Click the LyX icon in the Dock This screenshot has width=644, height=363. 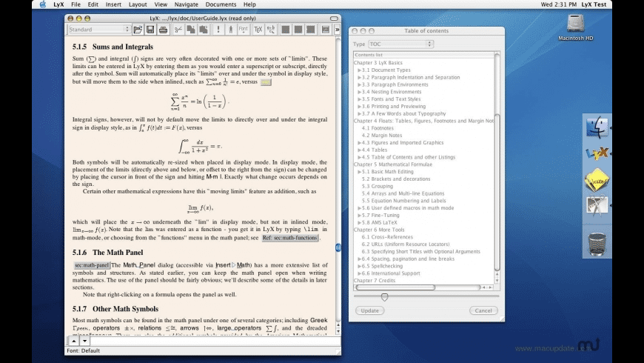(x=597, y=154)
